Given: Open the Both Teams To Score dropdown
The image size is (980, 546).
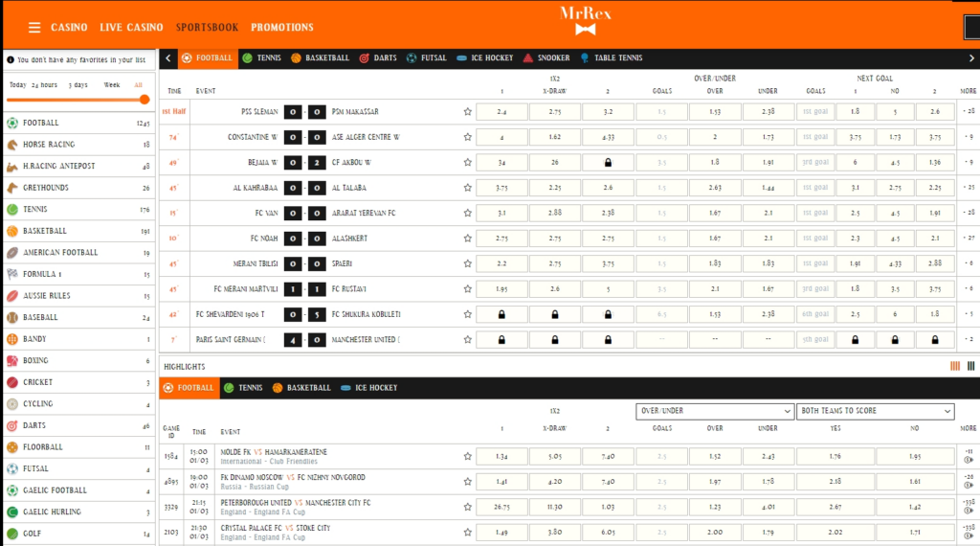Looking at the screenshot, I should click(x=875, y=411).
